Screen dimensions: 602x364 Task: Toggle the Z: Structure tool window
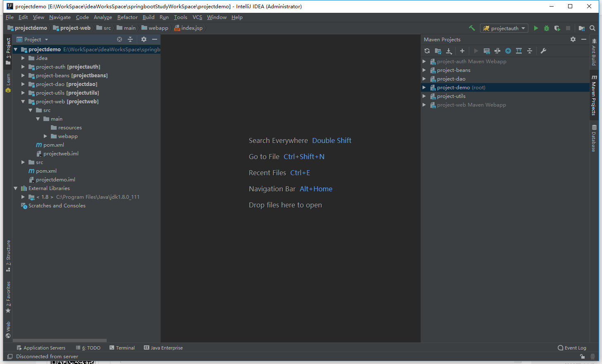coord(8,256)
